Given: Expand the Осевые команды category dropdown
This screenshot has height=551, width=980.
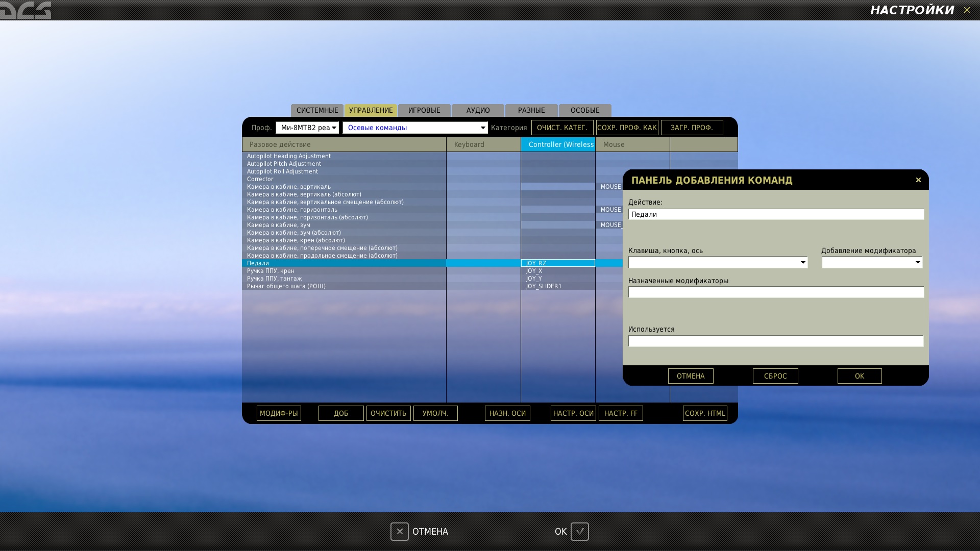Looking at the screenshot, I should 415,128.
